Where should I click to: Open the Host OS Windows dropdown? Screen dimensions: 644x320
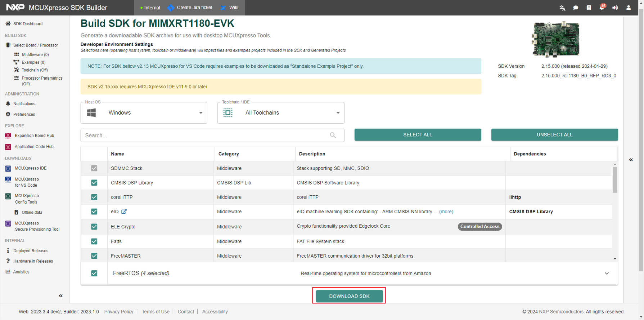coord(144,113)
